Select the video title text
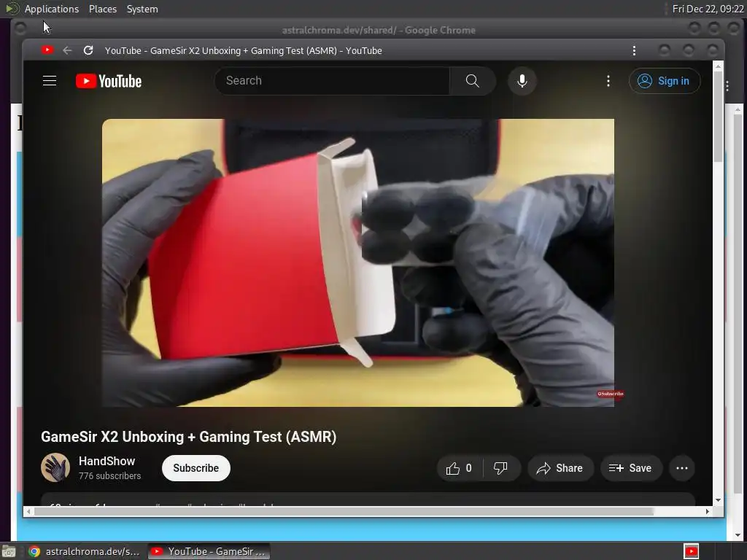This screenshot has height=560, width=747. [x=189, y=437]
